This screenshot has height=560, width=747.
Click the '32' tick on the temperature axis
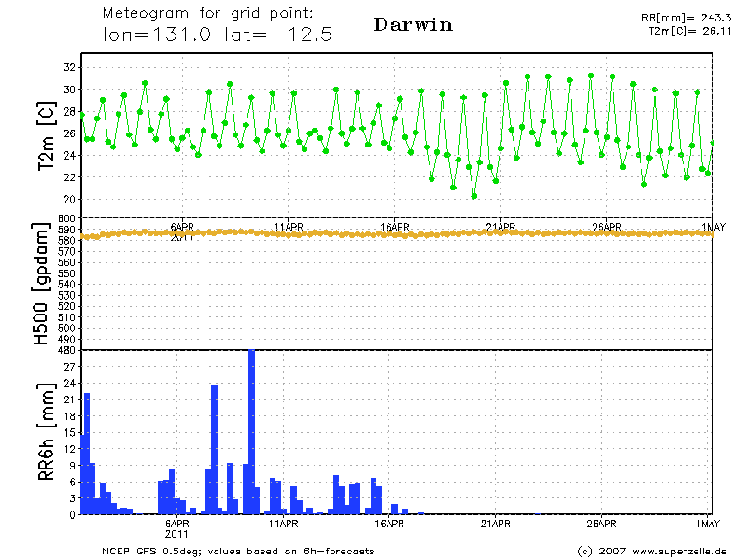point(69,67)
